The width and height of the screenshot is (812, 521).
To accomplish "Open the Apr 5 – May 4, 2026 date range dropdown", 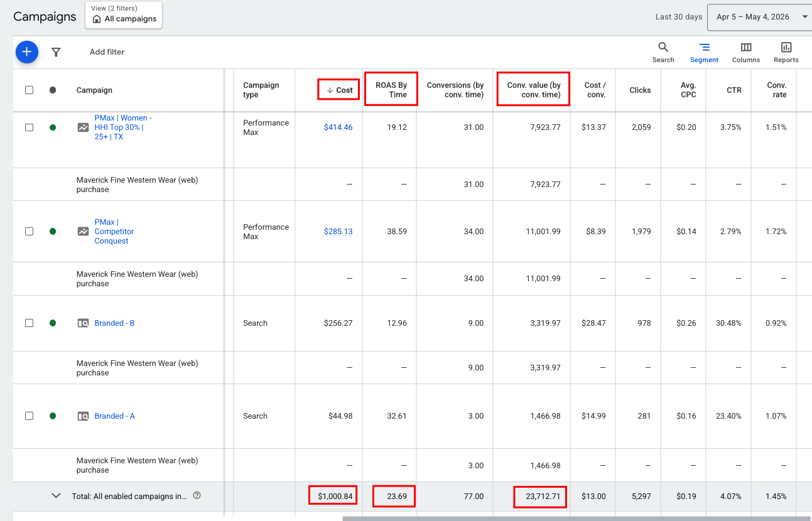I will tap(759, 17).
